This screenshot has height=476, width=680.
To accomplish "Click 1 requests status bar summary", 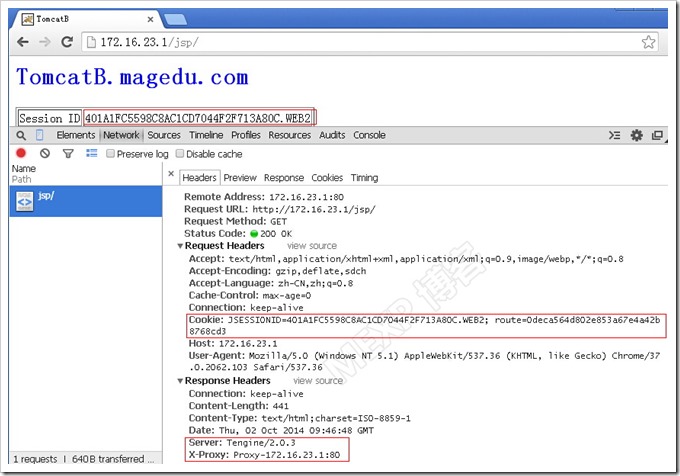I will tap(35, 459).
